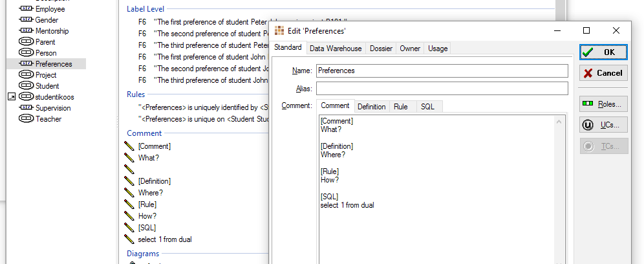Switch to the SQL comment sub-tab
This screenshot has height=264, width=644.
[427, 107]
